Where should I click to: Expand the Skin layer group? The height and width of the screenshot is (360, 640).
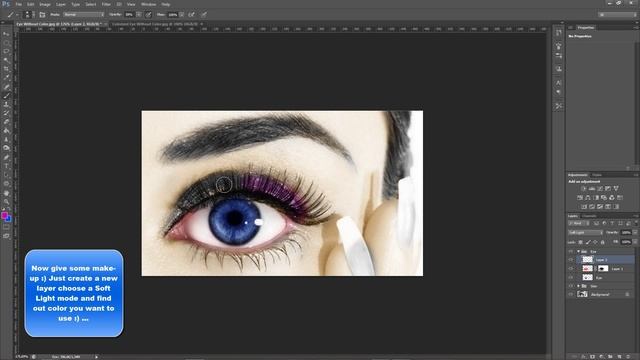(578, 286)
